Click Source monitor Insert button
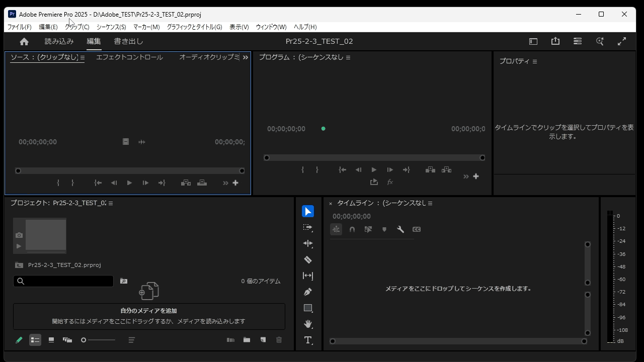 (x=186, y=183)
